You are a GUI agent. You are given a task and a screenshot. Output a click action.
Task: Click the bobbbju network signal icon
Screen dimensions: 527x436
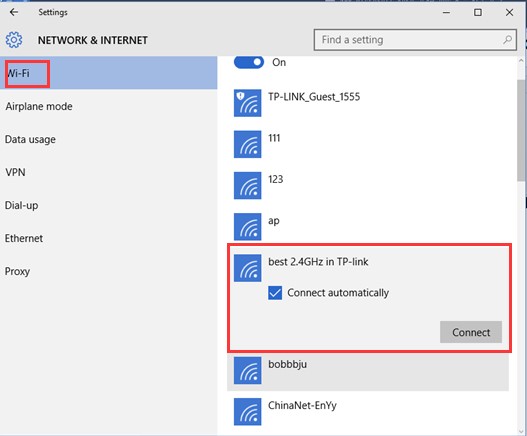tap(247, 370)
